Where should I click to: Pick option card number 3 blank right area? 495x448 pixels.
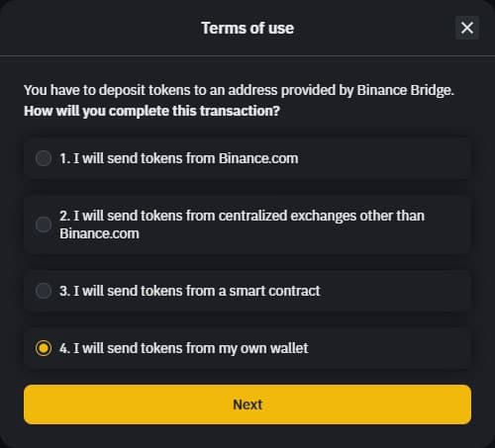395,291
